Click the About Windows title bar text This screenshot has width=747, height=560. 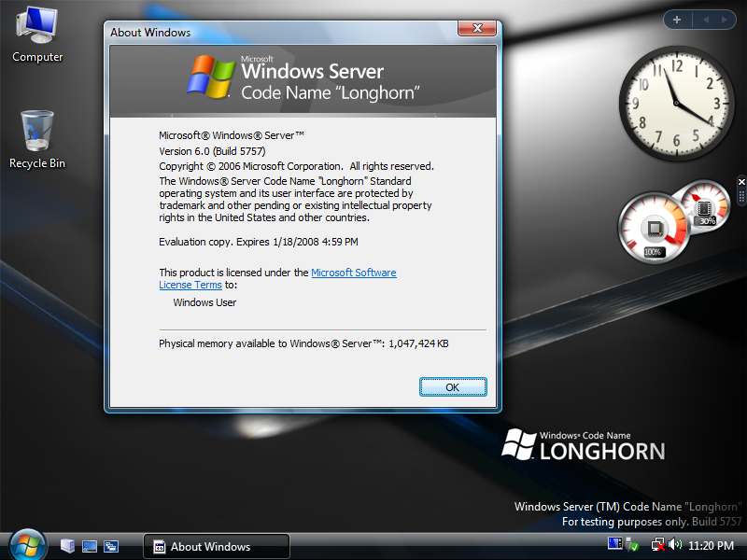(150, 33)
